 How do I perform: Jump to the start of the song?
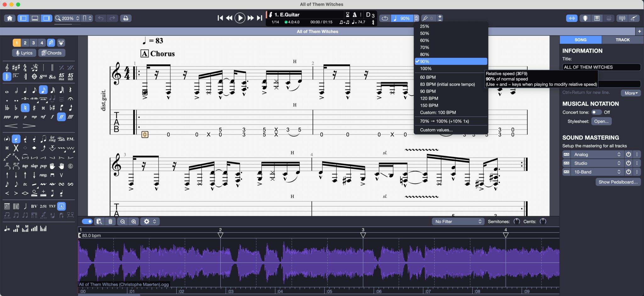(220, 18)
